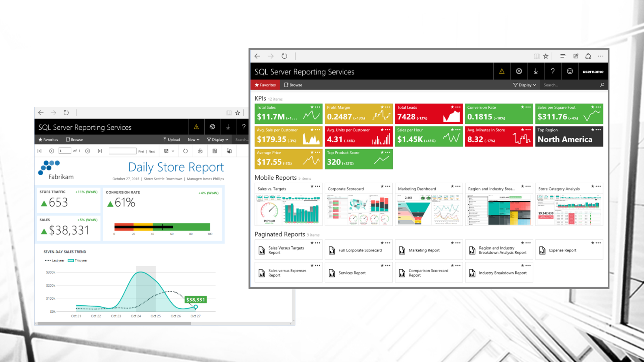Open the New dropdown menu
The height and width of the screenshot is (362, 644).
[194, 140]
